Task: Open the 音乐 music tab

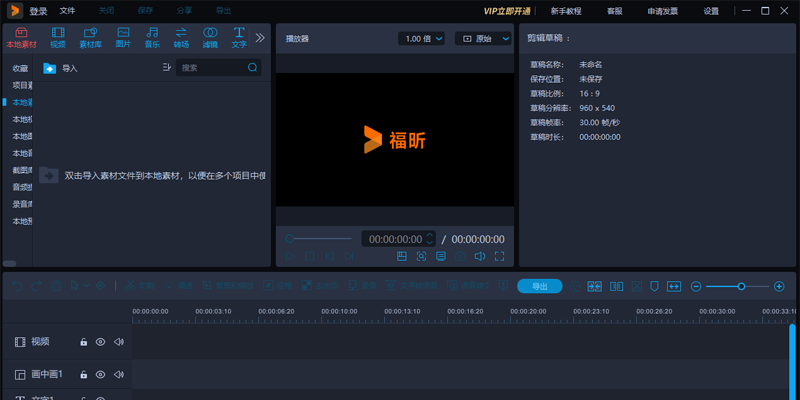Action: (152, 38)
